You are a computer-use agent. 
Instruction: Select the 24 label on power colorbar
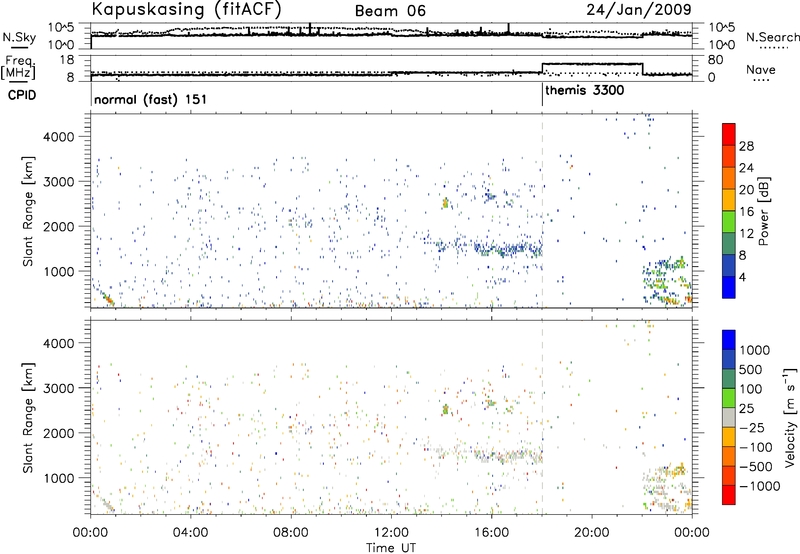pos(746,168)
